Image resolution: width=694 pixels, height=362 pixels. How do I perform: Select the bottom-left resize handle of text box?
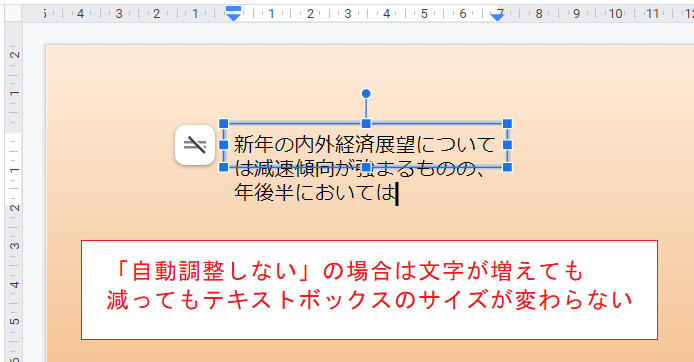coord(224,167)
